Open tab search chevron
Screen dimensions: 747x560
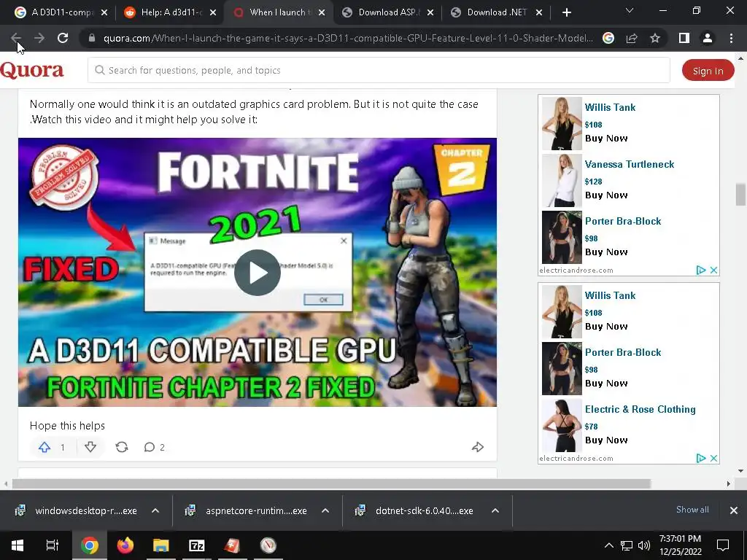pyautogui.click(x=630, y=10)
